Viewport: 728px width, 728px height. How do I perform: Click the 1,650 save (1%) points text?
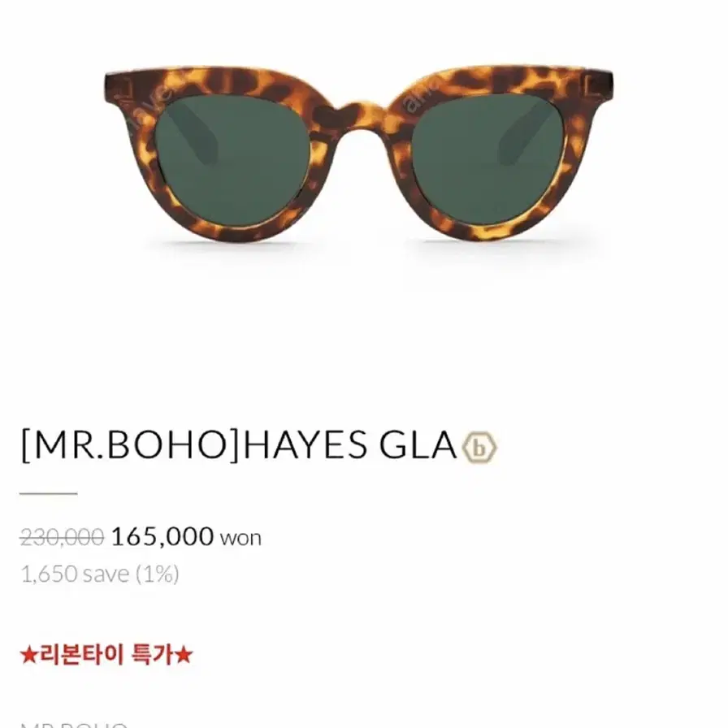pyautogui.click(x=100, y=574)
